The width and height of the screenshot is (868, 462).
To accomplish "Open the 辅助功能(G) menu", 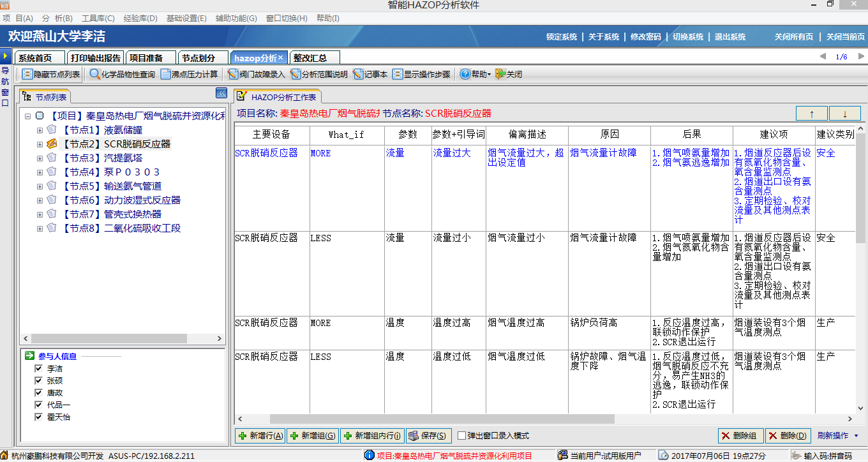I will [x=236, y=19].
